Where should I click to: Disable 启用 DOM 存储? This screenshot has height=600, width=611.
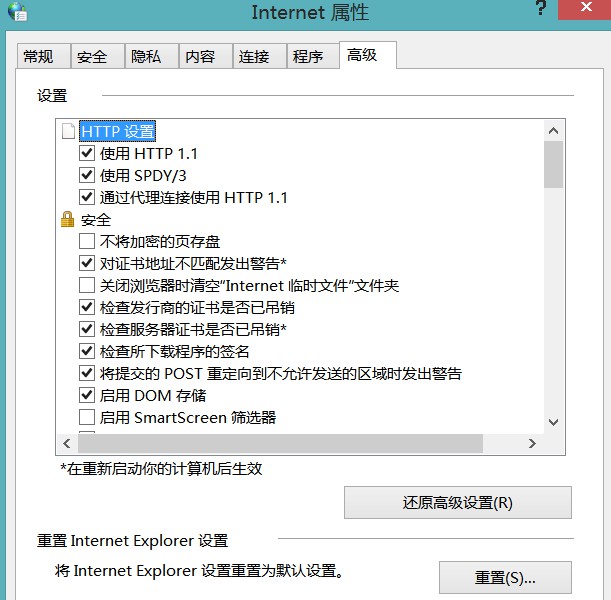pyautogui.click(x=87, y=395)
